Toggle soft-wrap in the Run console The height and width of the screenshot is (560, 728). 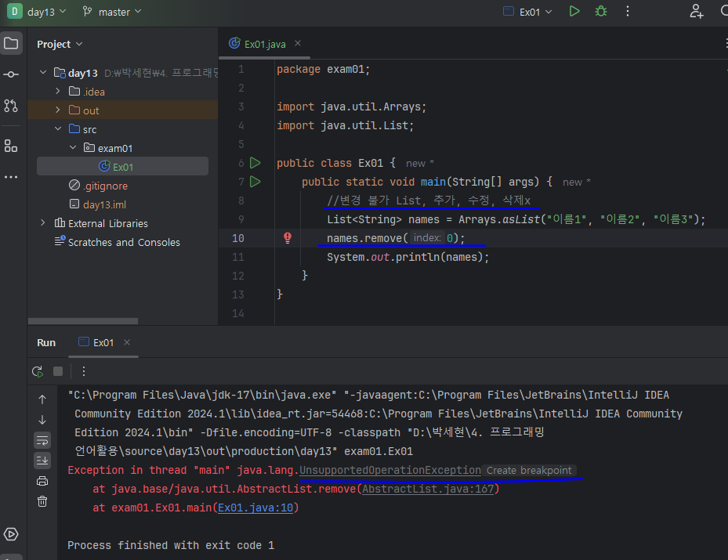click(42, 440)
